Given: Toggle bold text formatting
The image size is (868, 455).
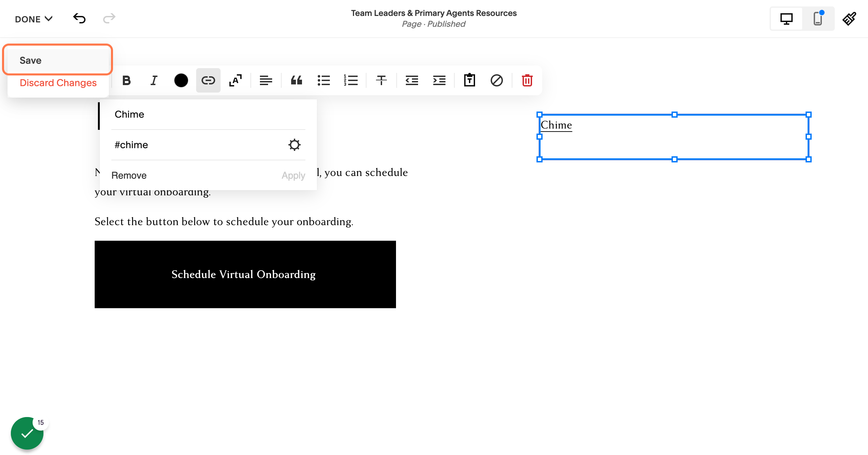Looking at the screenshot, I should coord(127,80).
